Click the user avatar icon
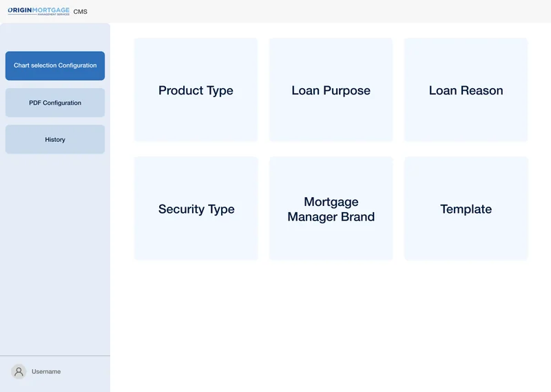 (19, 371)
